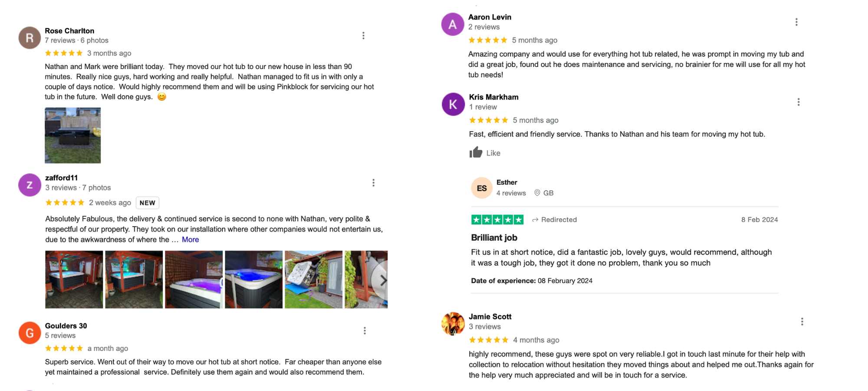Screen dimensions: 868x391
Task: Open options menu for Rose Charlton's review
Action: [363, 36]
